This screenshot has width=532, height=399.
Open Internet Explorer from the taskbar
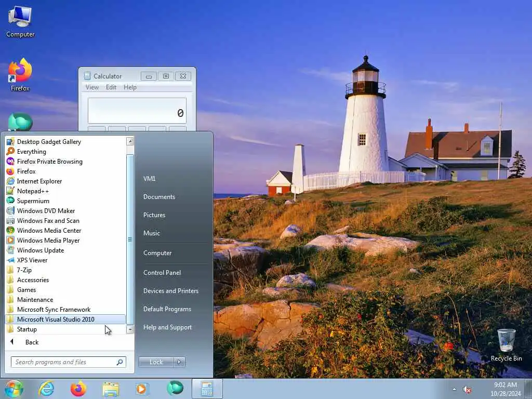(46, 389)
